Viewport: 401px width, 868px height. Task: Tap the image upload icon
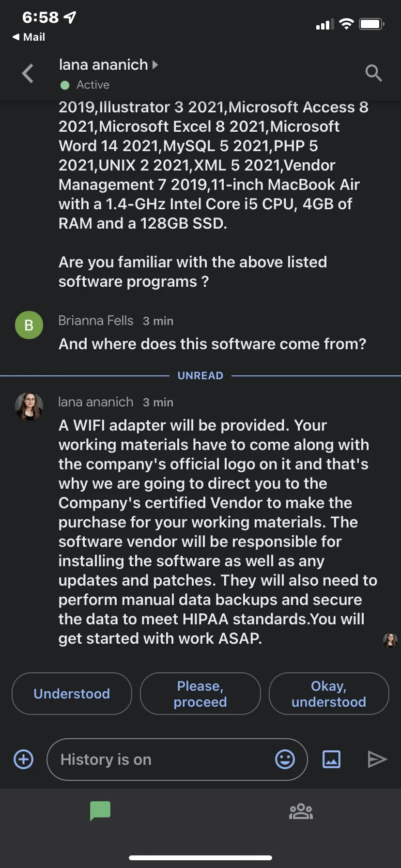coord(332,759)
